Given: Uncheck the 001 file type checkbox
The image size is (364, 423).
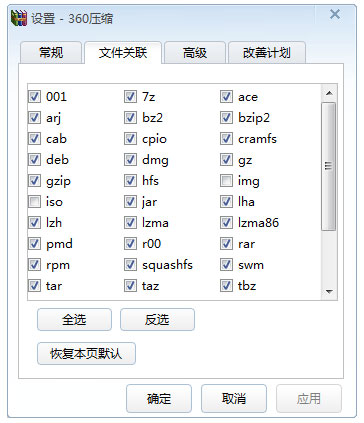Looking at the screenshot, I should 34,97.
